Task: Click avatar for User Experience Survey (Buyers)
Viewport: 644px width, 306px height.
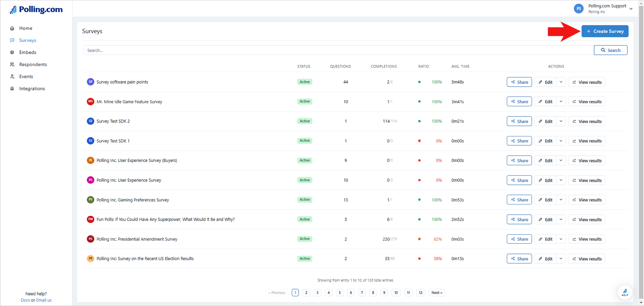Action: pos(90,160)
